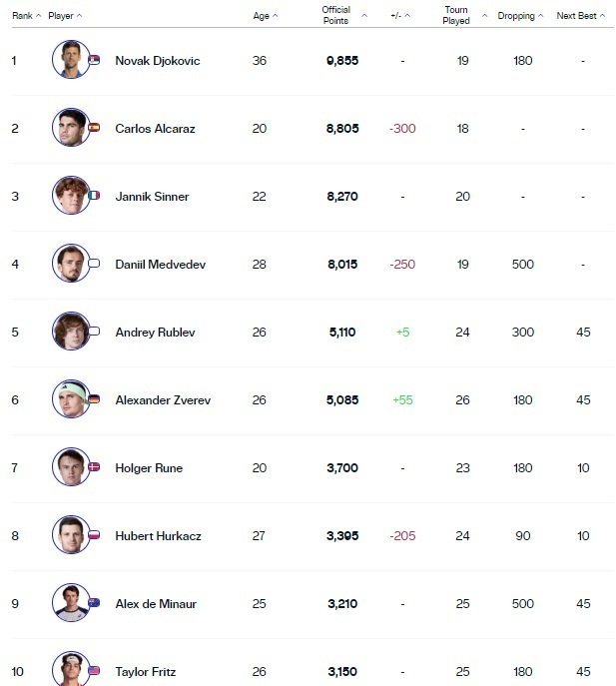Click the German flag beside Alexander Zverev
This screenshot has height=686, width=616.
pyautogui.click(x=94, y=399)
